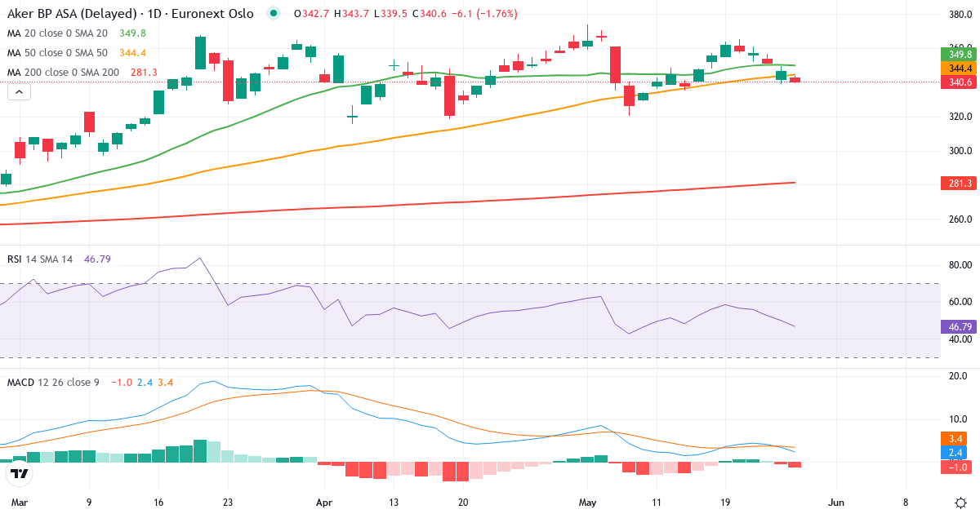
Task: Collapse the indicator legend chevron
Action: 19,92
